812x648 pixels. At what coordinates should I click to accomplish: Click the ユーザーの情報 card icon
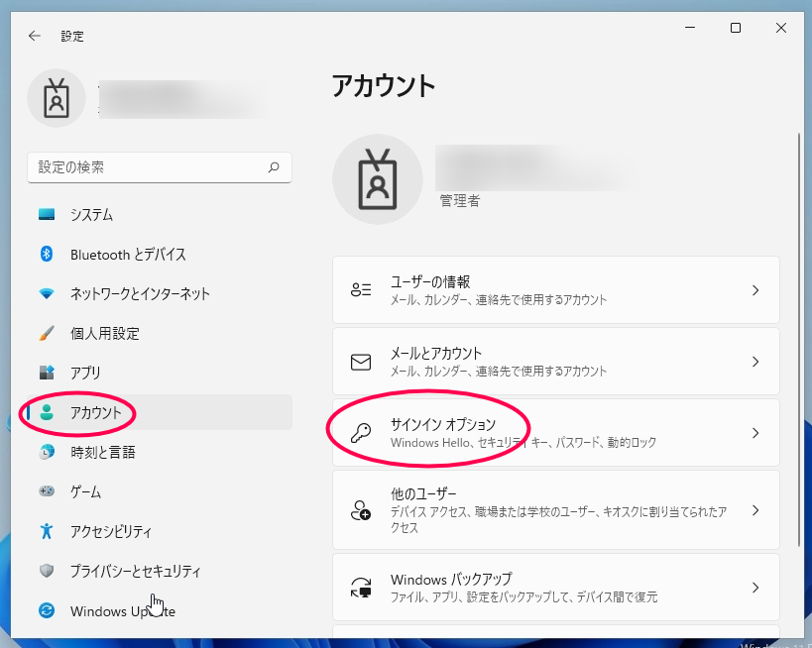click(361, 290)
